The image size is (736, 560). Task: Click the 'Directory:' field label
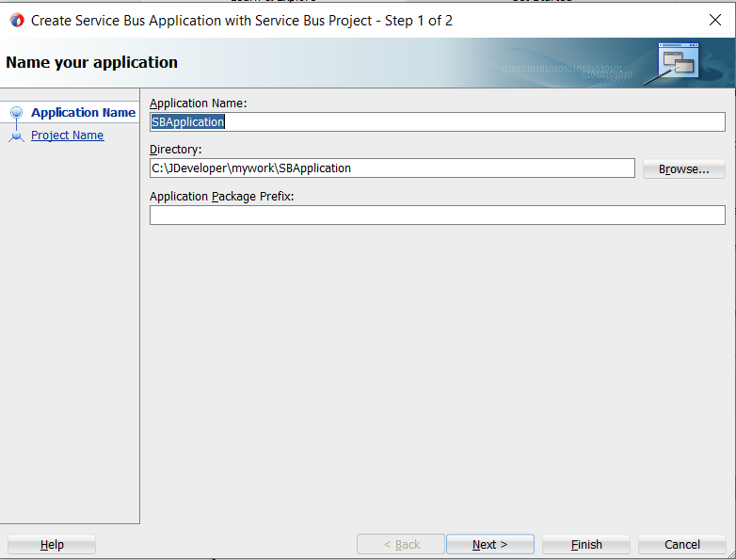[x=176, y=149]
